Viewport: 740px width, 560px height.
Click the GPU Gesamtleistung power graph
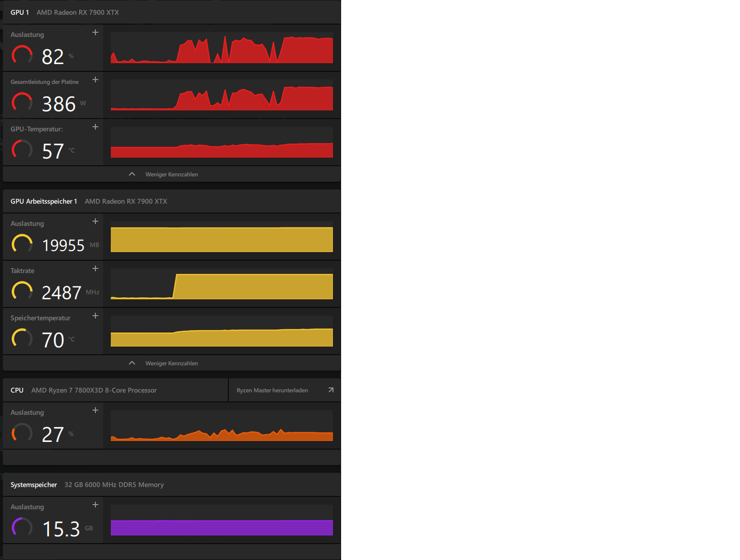[222, 95]
